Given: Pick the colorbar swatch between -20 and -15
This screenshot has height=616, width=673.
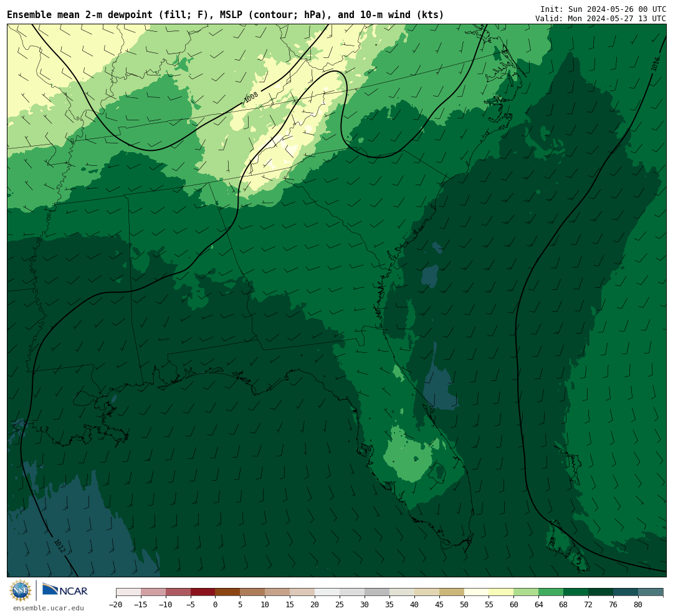Looking at the screenshot, I should click(128, 592).
